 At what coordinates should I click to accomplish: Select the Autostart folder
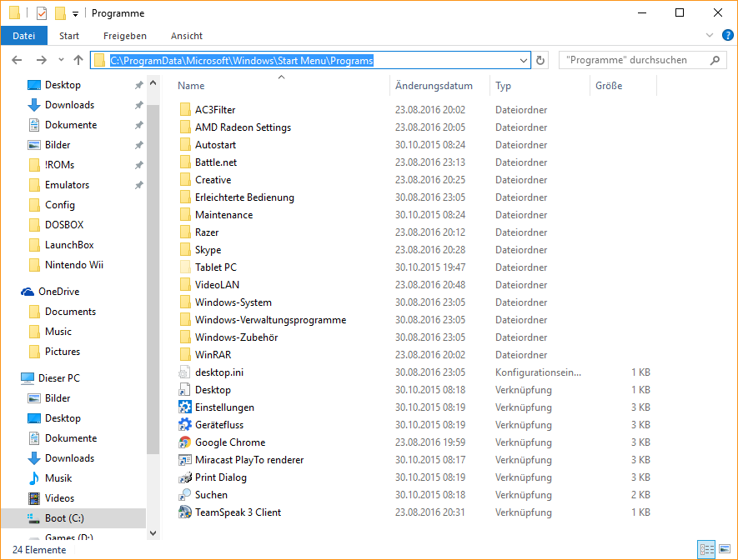pyautogui.click(x=215, y=145)
